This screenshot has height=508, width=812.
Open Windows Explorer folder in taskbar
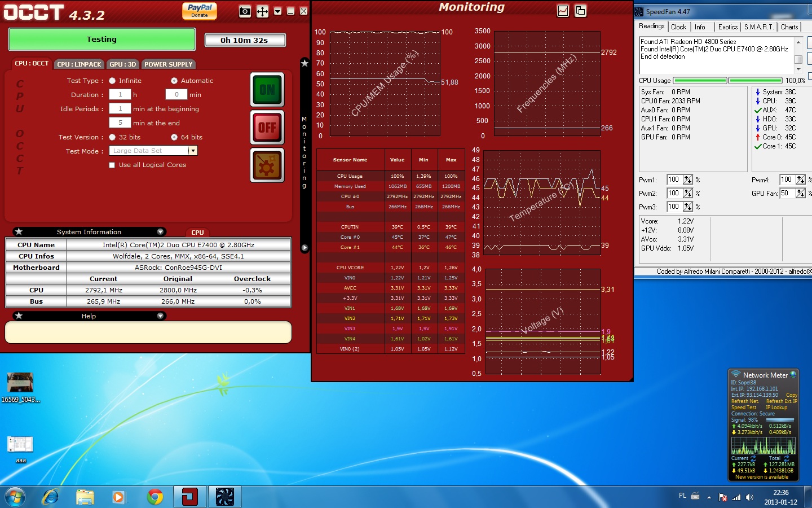point(85,497)
